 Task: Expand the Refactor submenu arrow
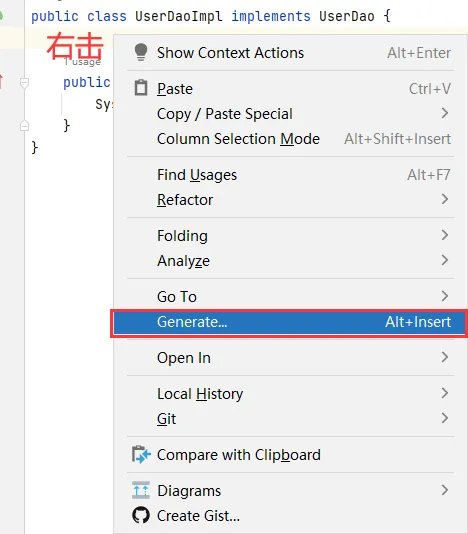[x=444, y=200]
